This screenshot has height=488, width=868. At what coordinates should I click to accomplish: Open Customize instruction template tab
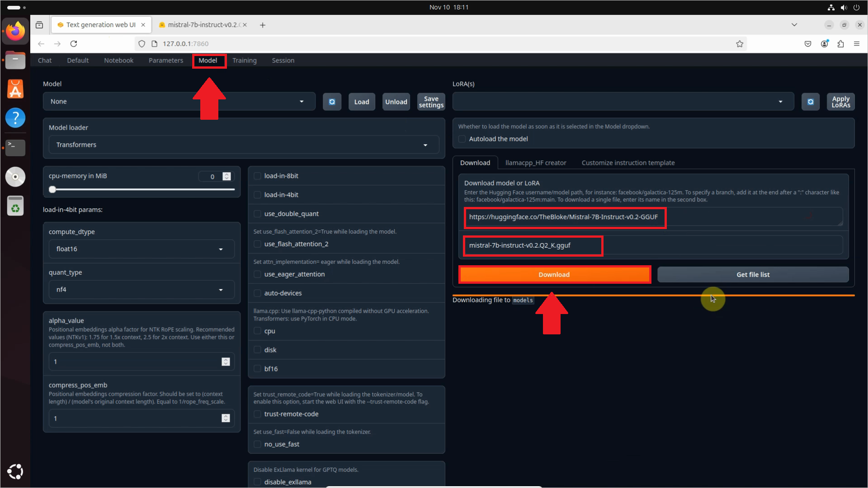pos(628,163)
